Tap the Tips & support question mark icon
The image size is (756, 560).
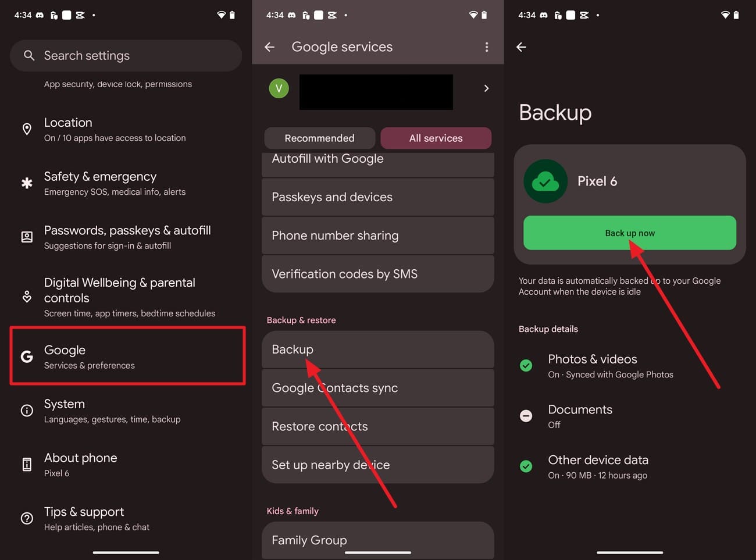27,518
